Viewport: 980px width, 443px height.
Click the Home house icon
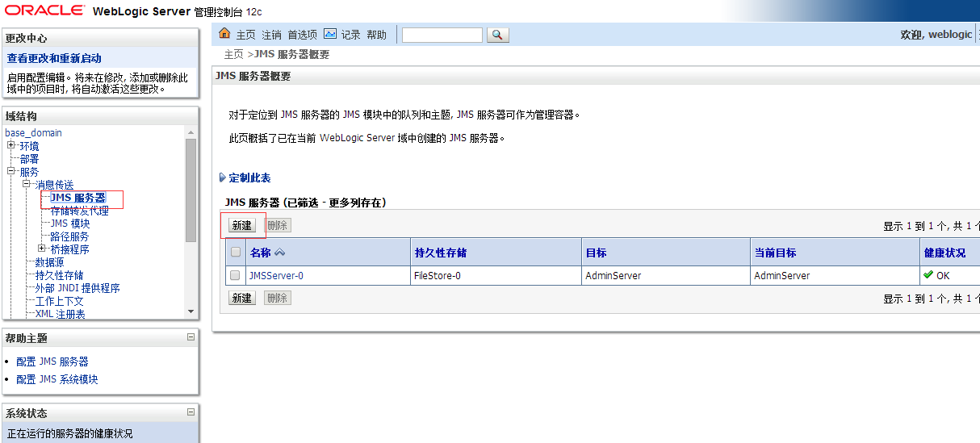coord(225,34)
